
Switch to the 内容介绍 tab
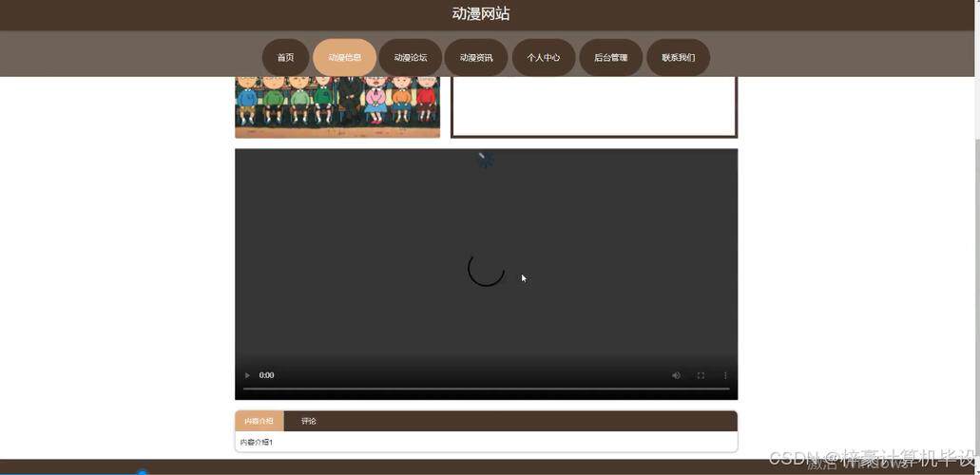[259, 421]
